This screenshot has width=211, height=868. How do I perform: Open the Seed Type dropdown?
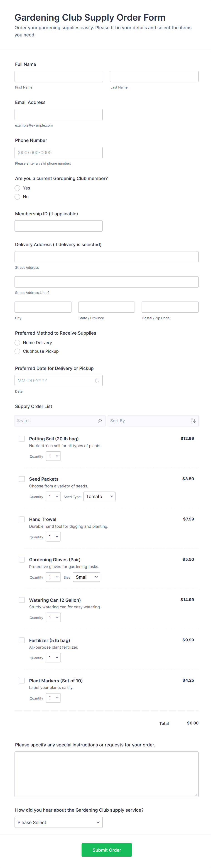click(99, 496)
